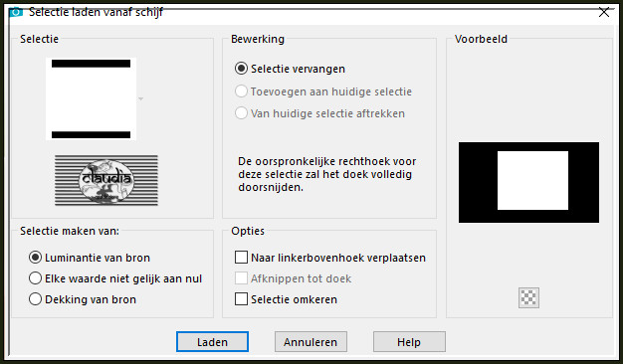Close the Selectie laden vanaf schijf dialog

pos(603,12)
